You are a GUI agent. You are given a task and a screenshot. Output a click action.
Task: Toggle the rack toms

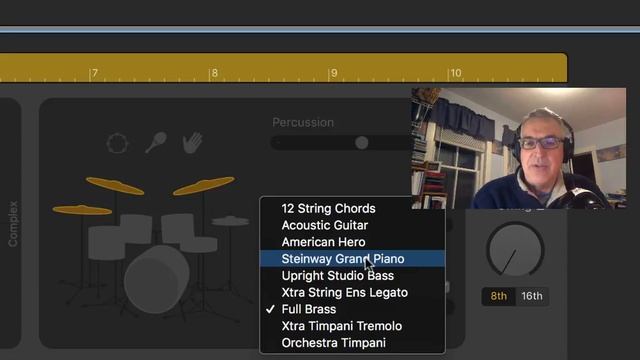pos(157,228)
